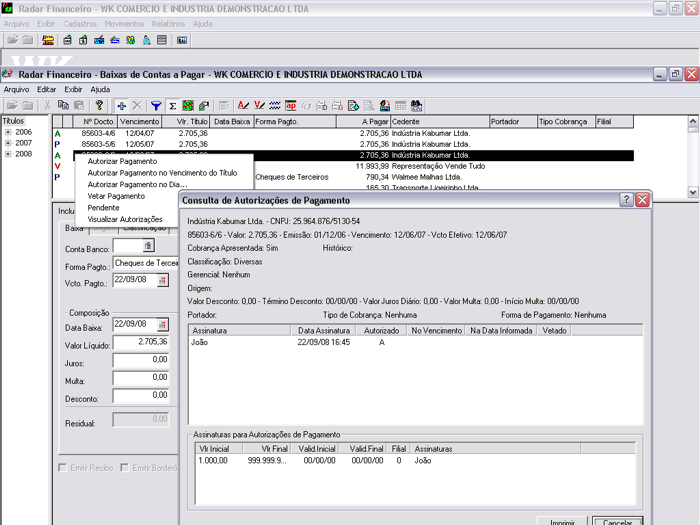Toggle the Emitir Recibo checkbox
700x525 pixels.
(x=64, y=467)
